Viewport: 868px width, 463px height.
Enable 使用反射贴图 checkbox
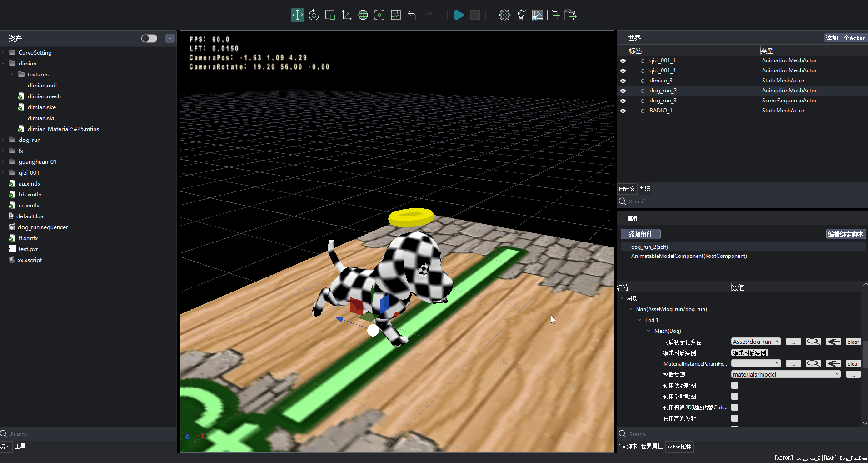tap(734, 397)
